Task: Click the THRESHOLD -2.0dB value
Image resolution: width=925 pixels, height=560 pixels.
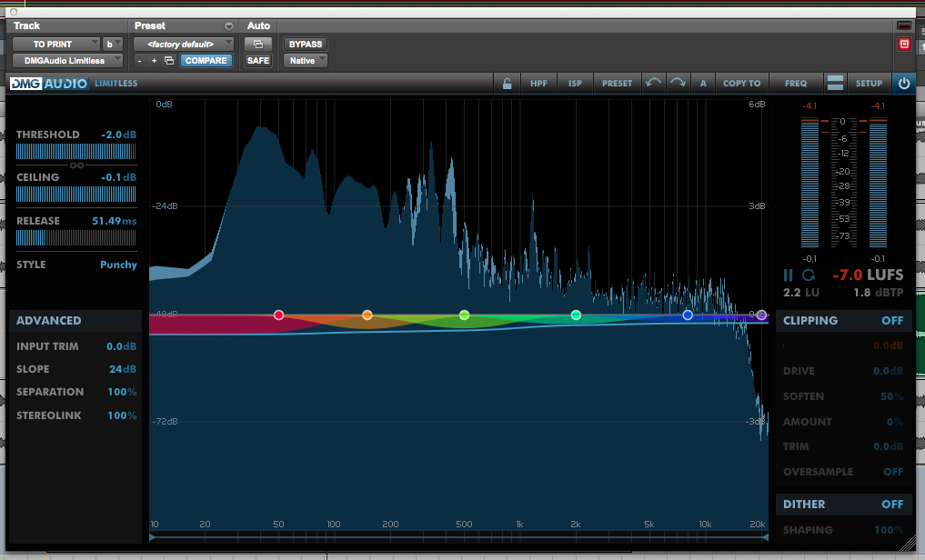Action: (x=118, y=135)
